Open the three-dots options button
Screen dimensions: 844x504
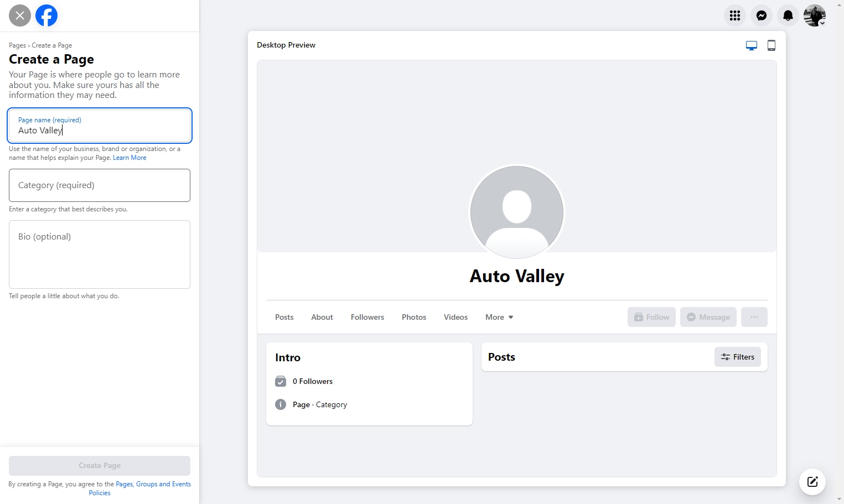tap(754, 317)
